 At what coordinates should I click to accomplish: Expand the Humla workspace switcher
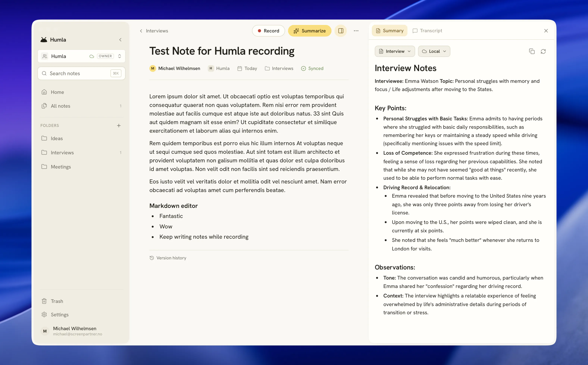tap(82, 56)
